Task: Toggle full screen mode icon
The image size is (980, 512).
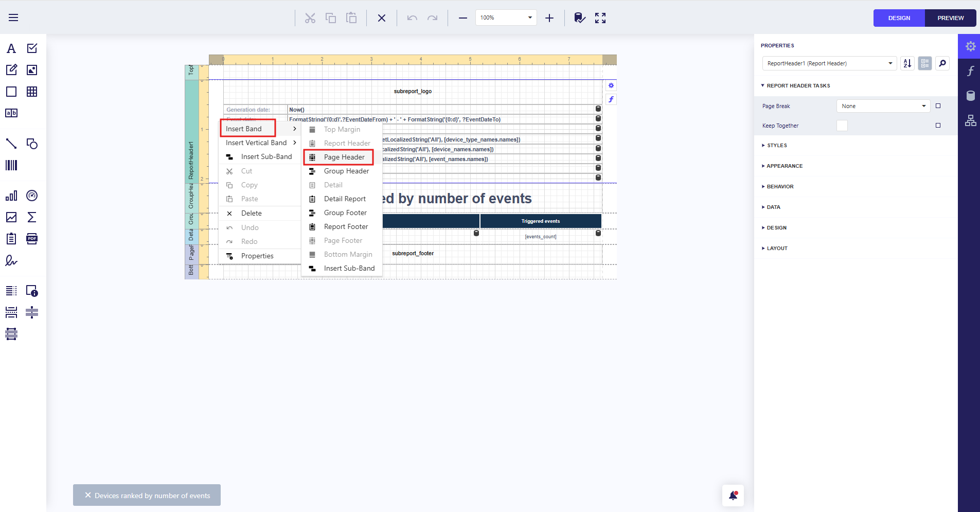Action: coord(600,18)
